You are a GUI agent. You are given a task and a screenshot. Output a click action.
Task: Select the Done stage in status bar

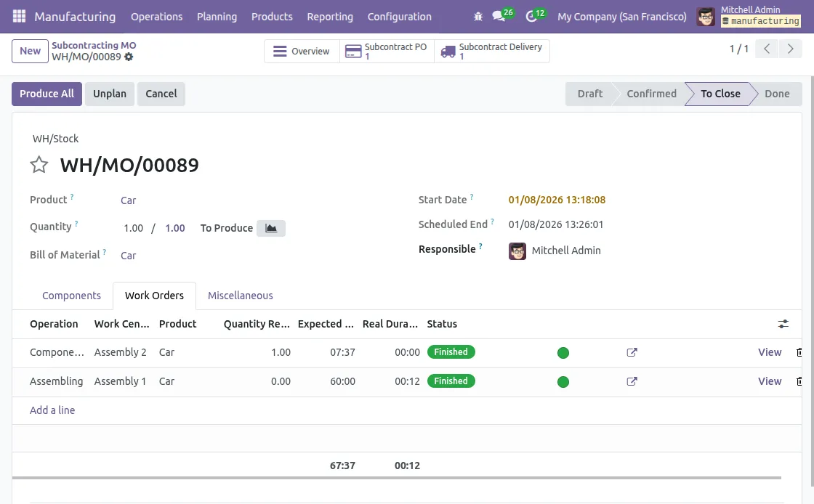coord(776,94)
